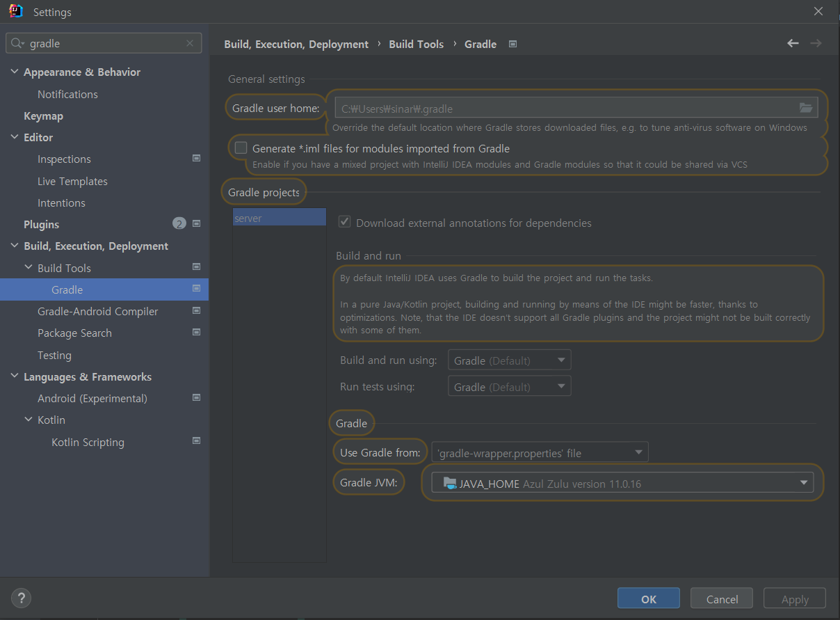Collapse Appearance & Behavior section
This screenshot has width=840, height=620.
pyautogui.click(x=15, y=72)
